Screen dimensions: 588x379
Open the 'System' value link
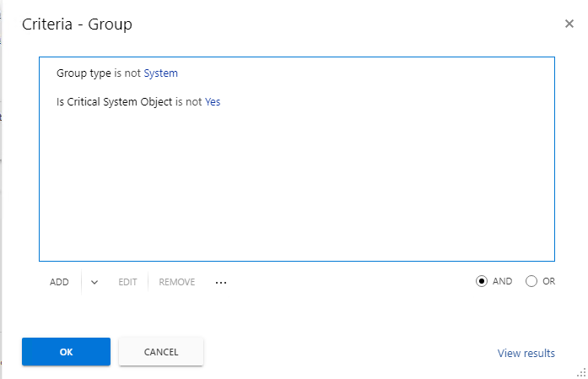point(160,73)
